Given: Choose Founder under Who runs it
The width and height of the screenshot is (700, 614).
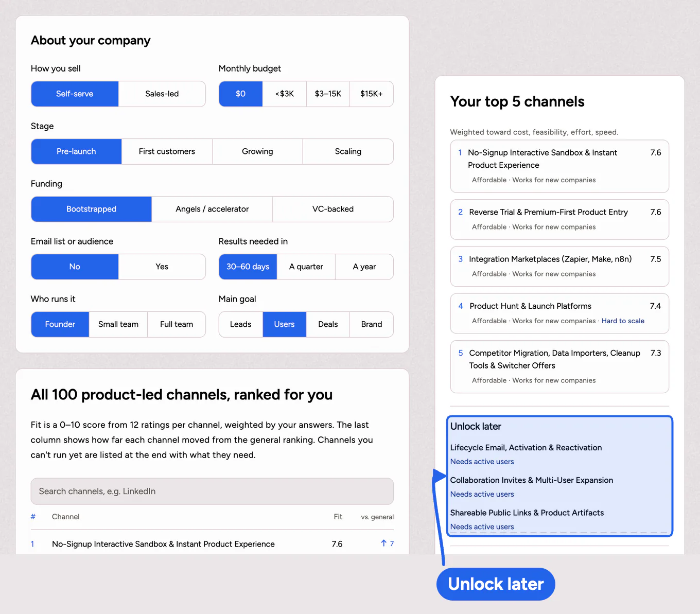Looking at the screenshot, I should pyautogui.click(x=60, y=324).
